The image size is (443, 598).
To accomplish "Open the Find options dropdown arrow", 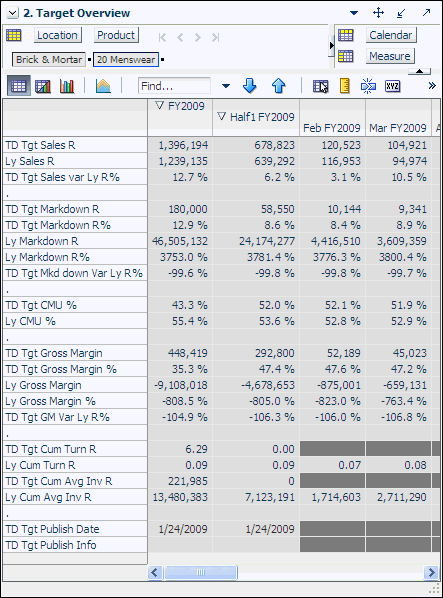I will (x=226, y=86).
